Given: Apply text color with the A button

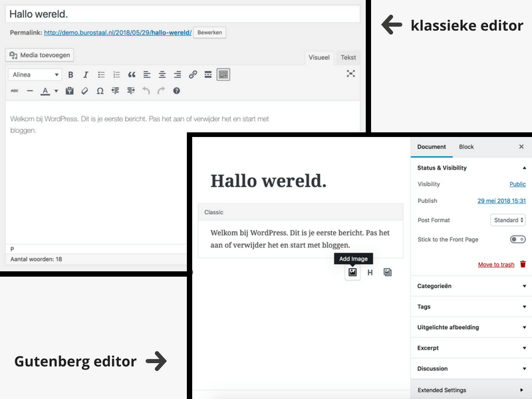Looking at the screenshot, I should click(45, 91).
